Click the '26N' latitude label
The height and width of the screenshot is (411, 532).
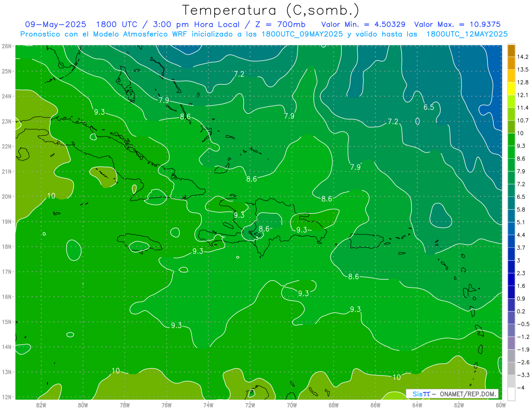7,46
